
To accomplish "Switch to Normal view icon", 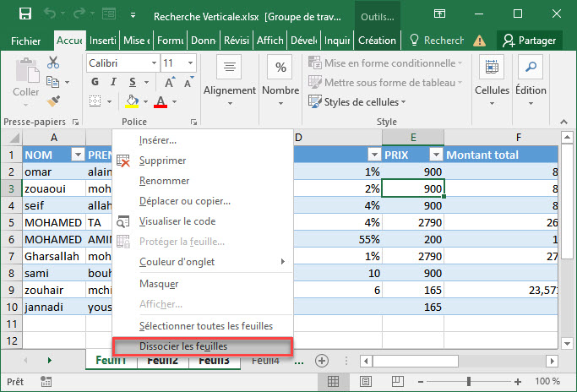I will point(333,382).
